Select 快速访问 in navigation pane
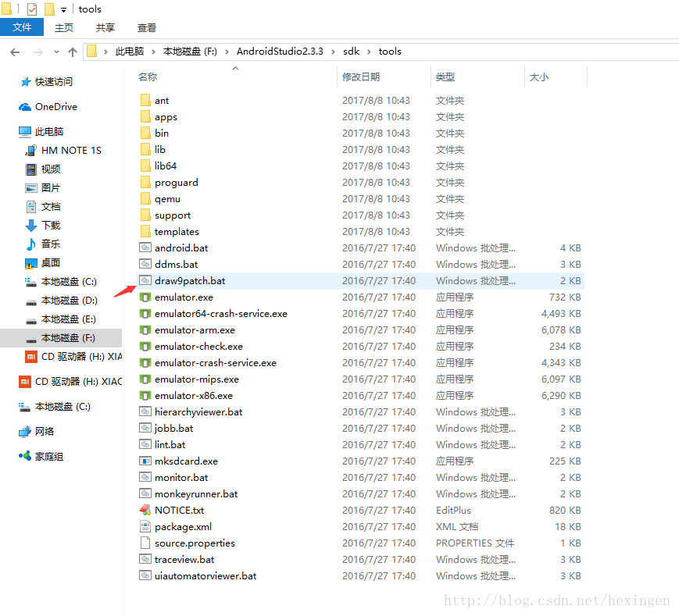The width and height of the screenshot is (679, 616). pos(54,82)
